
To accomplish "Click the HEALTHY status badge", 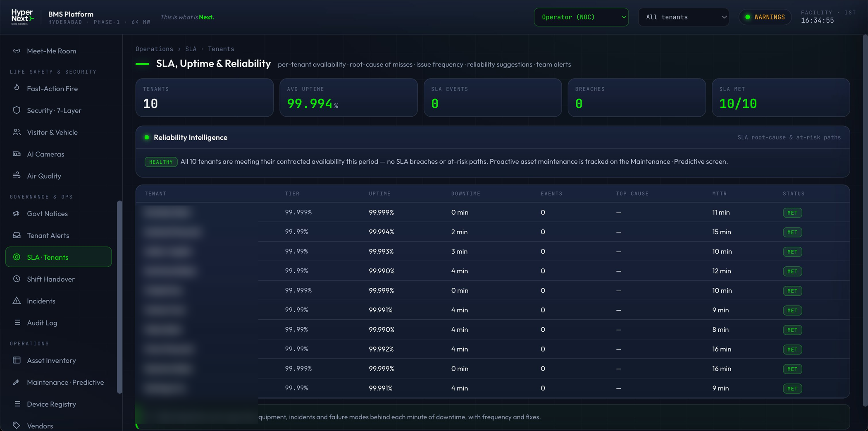I will (x=161, y=162).
